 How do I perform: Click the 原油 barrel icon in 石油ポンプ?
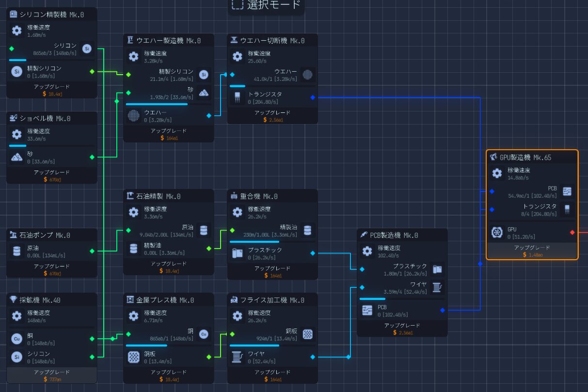(x=16, y=251)
